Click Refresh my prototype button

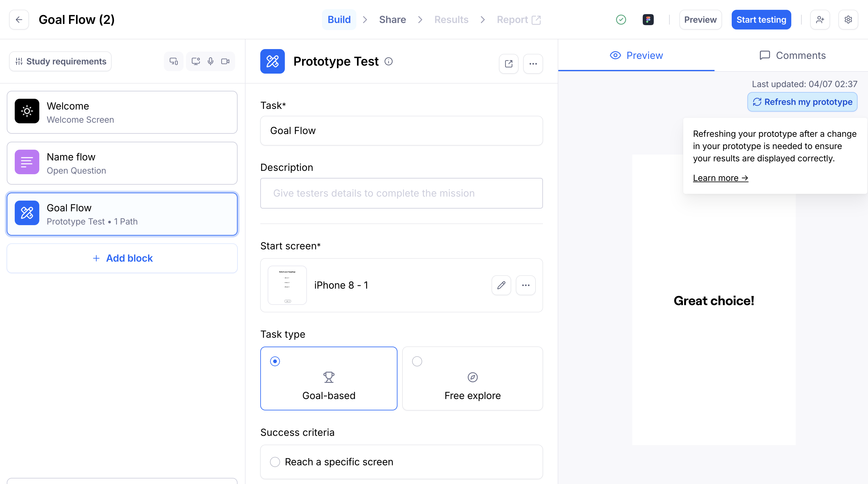802,102
